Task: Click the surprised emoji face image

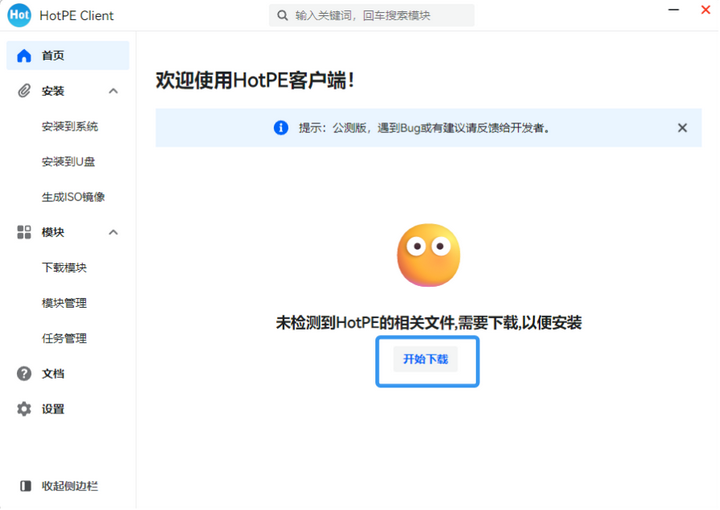Action: 428,255
